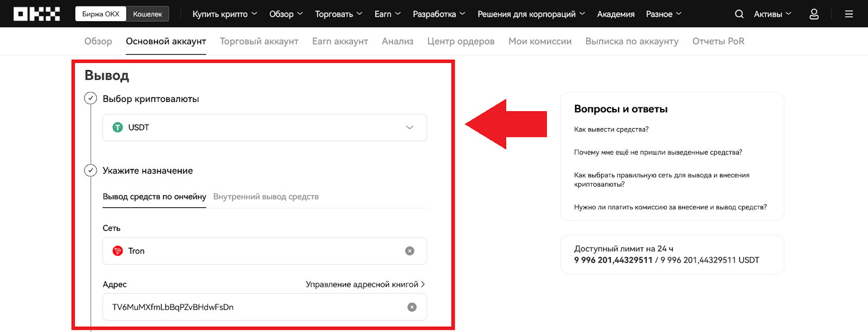Open the Академия menu item

(x=616, y=14)
